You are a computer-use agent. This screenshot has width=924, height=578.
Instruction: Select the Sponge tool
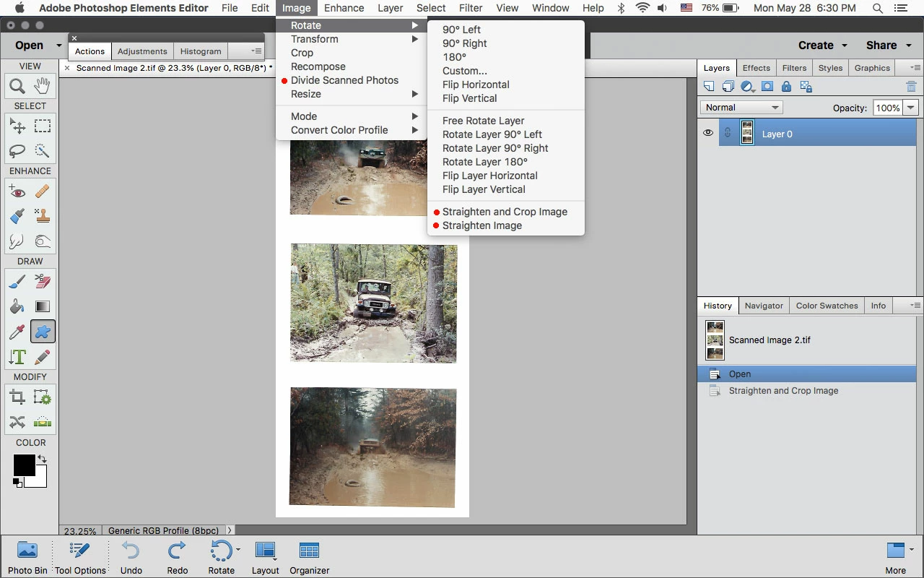coord(43,241)
